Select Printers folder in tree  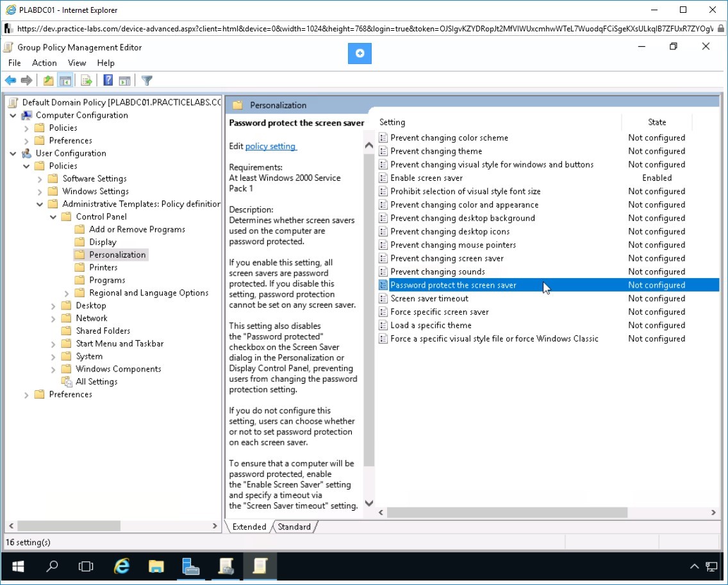click(x=103, y=267)
